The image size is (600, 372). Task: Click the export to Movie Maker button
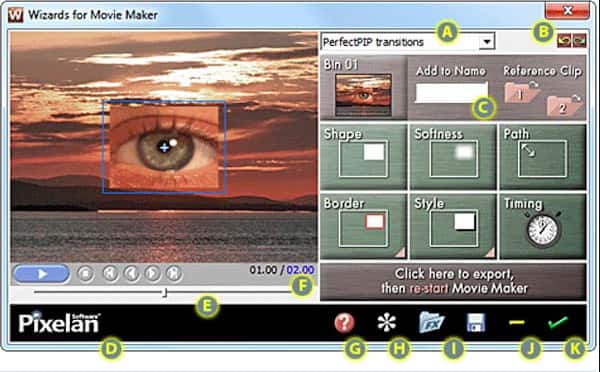(453, 281)
